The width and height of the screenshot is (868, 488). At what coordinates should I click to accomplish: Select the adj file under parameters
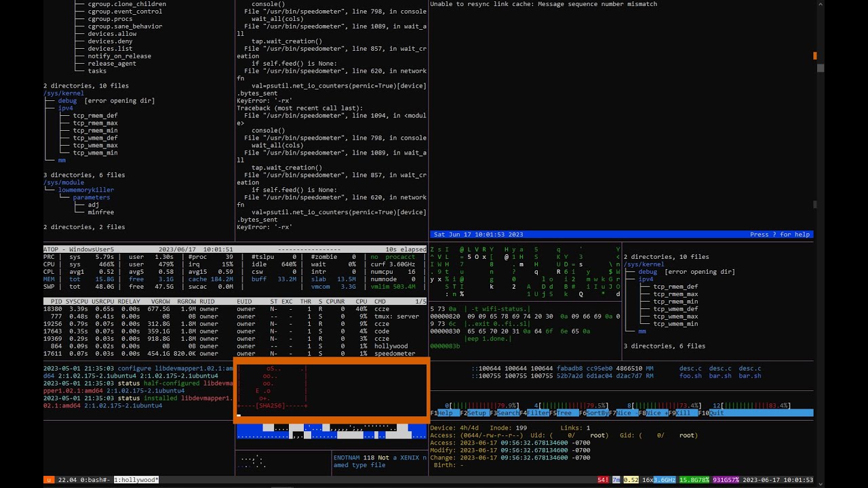point(94,205)
